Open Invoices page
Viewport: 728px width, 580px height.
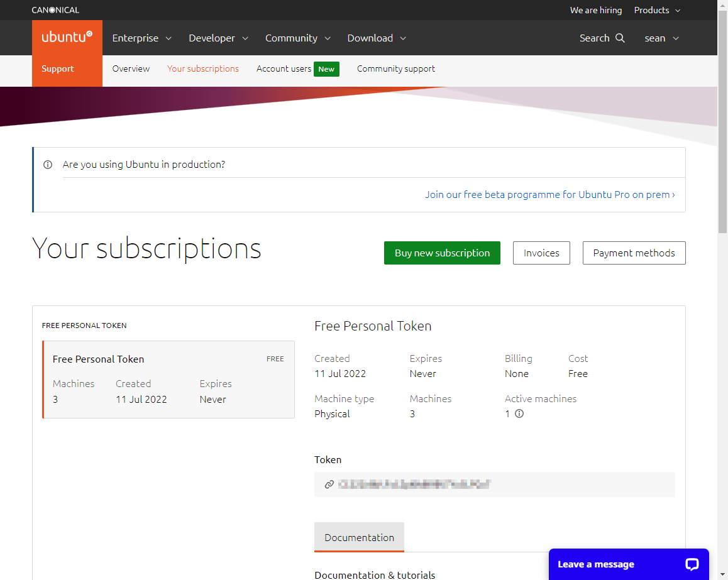point(541,253)
